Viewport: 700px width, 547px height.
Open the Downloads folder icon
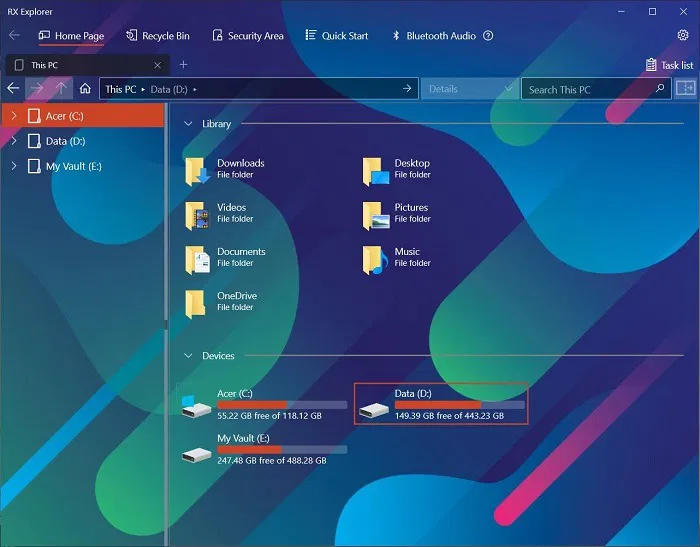click(x=197, y=171)
